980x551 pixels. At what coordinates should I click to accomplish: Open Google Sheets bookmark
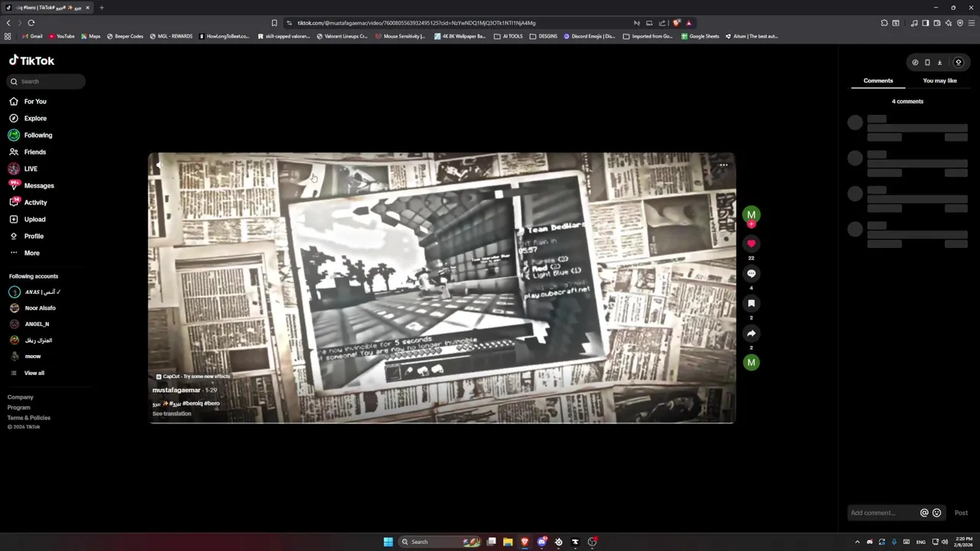click(701, 36)
